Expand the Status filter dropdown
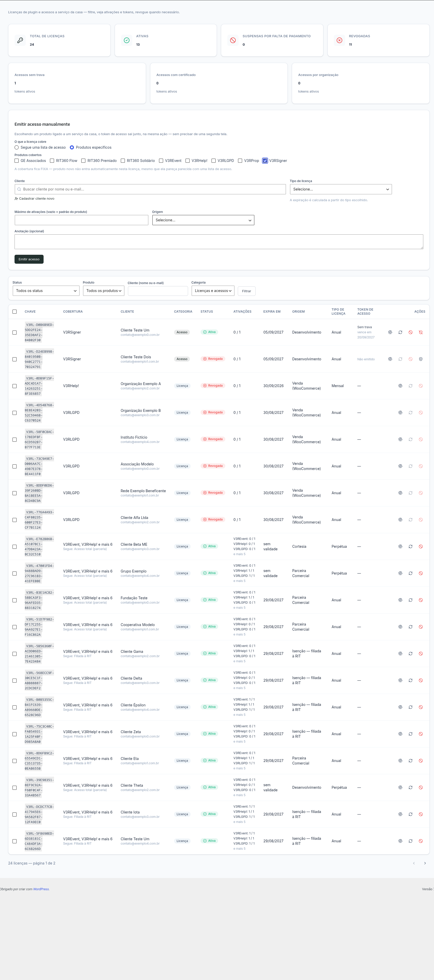 pyautogui.click(x=46, y=291)
